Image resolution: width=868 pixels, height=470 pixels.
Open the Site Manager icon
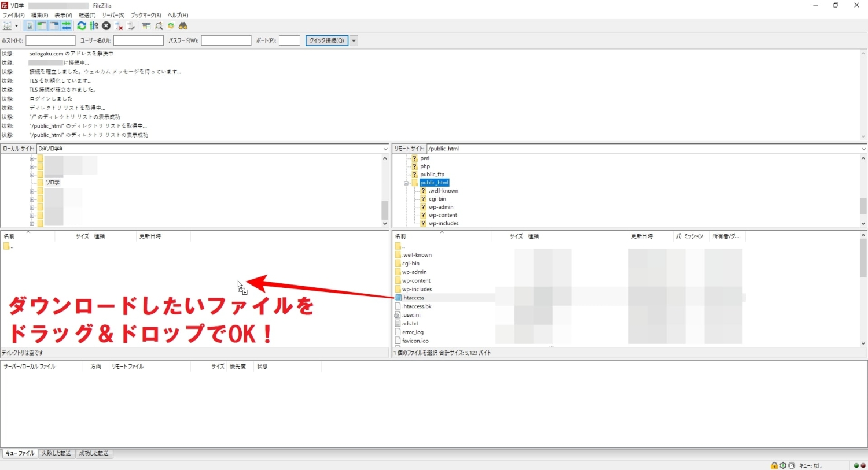(x=7, y=26)
